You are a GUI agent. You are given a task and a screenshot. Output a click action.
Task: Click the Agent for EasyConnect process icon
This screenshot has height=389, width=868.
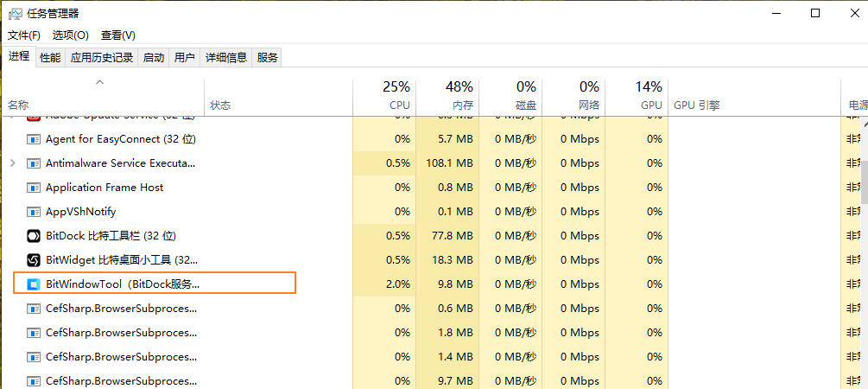pos(34,139)
